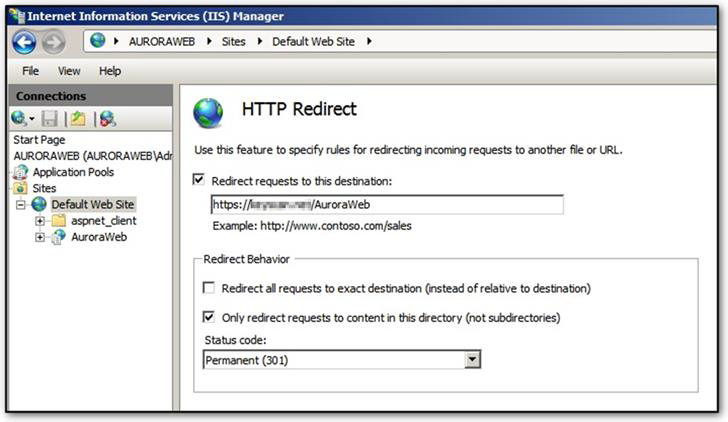
Task: Uncheck Only redirect requests to content in this directory
Action: 209,318
